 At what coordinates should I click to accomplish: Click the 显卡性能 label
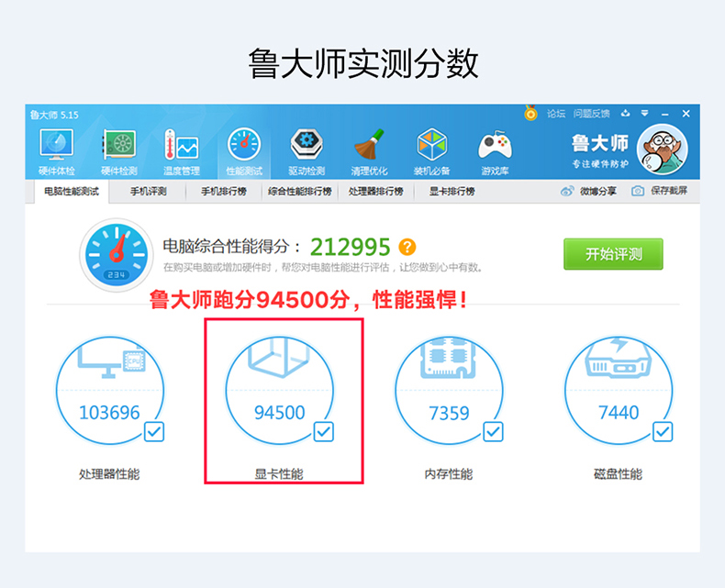(279, 474)
